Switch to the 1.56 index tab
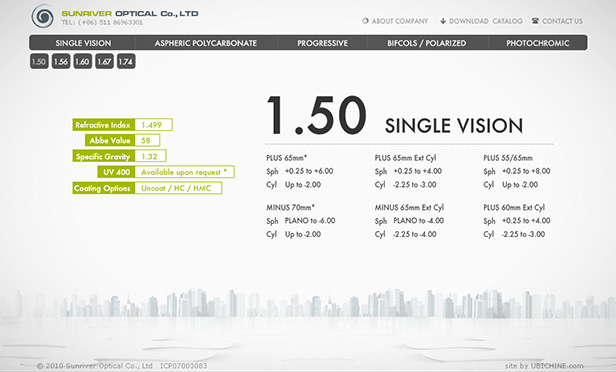Image resolution: width=616 pixels, height=372 pixels. [x=61, y=61]
